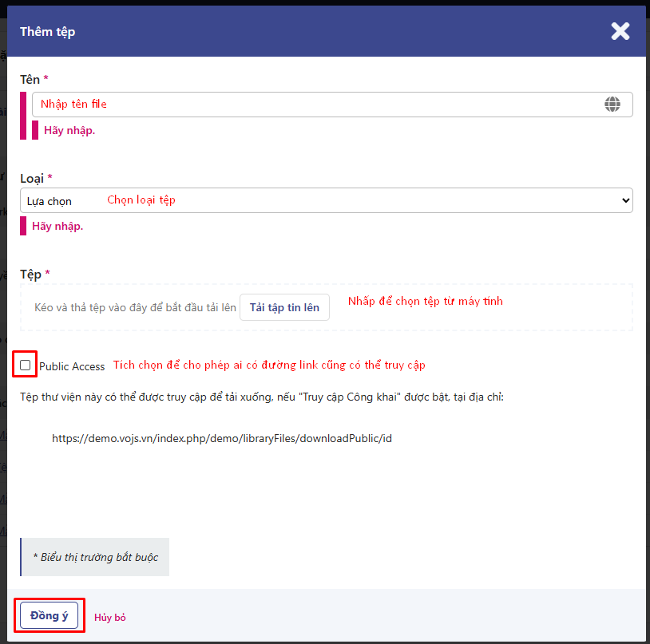
Task: Click Hãy nhập error under Tên field
Action: 69,130
